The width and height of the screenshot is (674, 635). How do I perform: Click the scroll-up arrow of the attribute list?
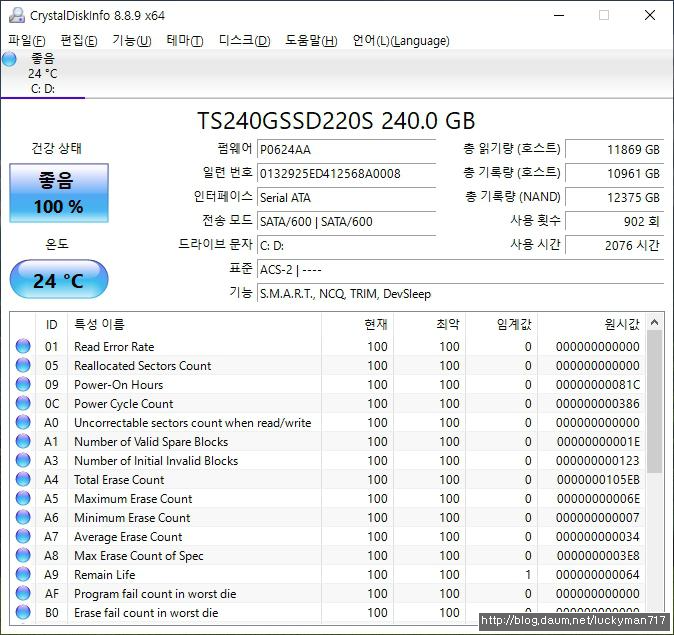click(x=654, y=322)
